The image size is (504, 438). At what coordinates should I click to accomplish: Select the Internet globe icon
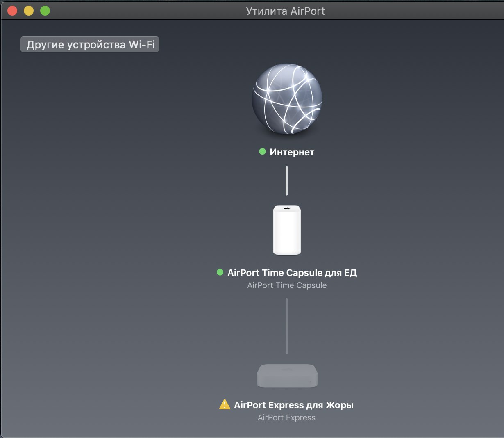[287, 99]
